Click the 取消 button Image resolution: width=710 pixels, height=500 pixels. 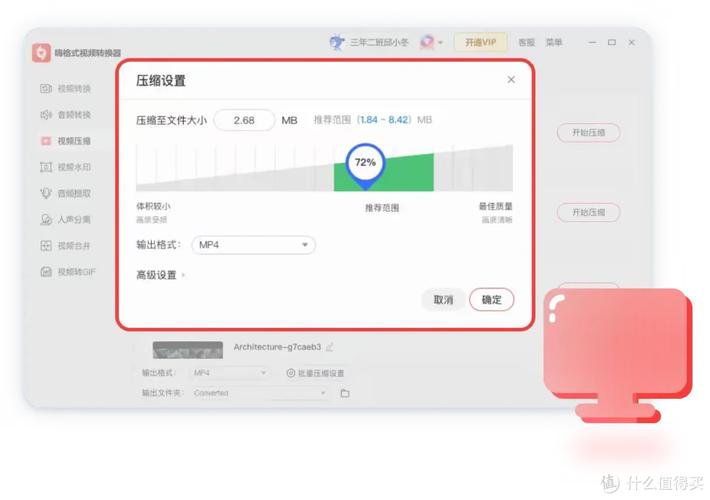click(443, 300)
